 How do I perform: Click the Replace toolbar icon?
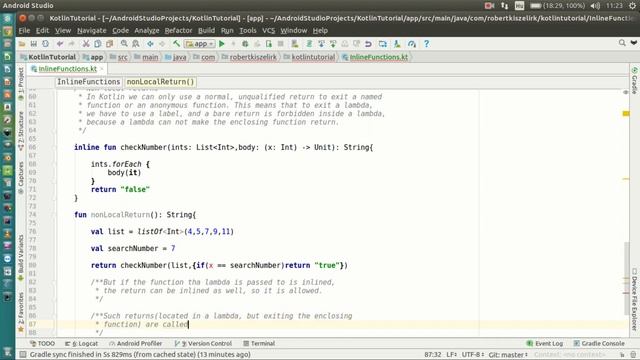136,44
